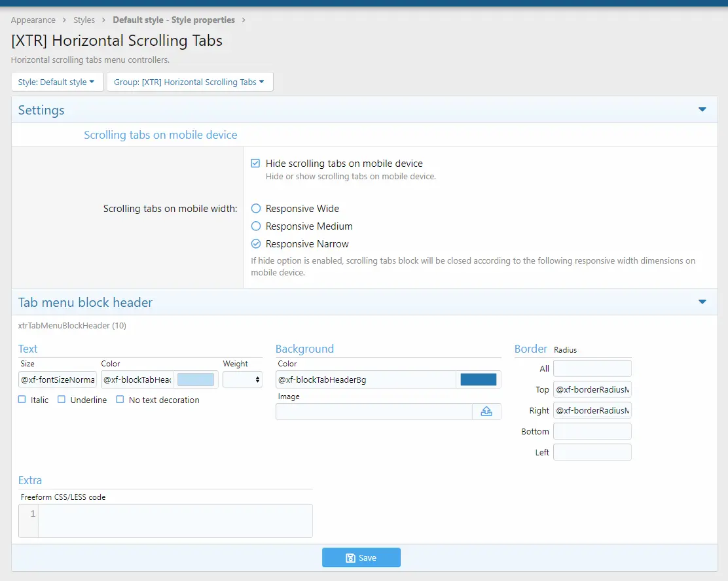Choose the Responsive Narrow radio option
This screenshot has width=728, height=581.
pos(256,244)
